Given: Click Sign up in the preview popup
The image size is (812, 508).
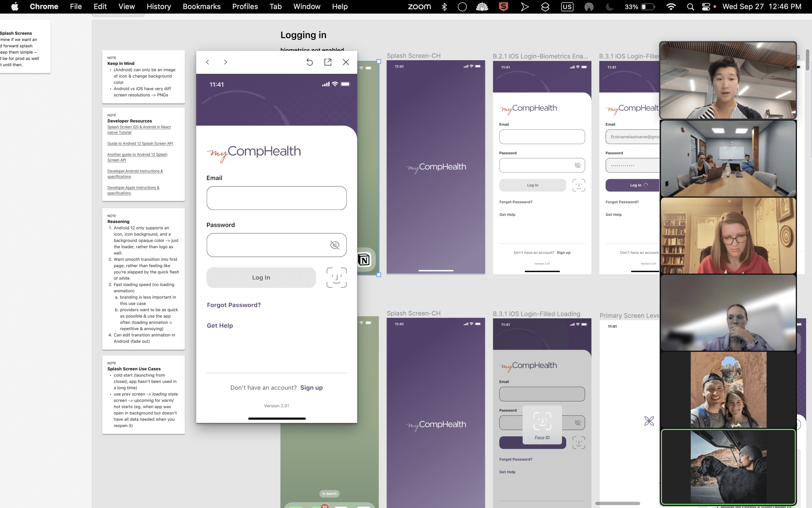Looking at the screenshot, I should tap(311, 388).
